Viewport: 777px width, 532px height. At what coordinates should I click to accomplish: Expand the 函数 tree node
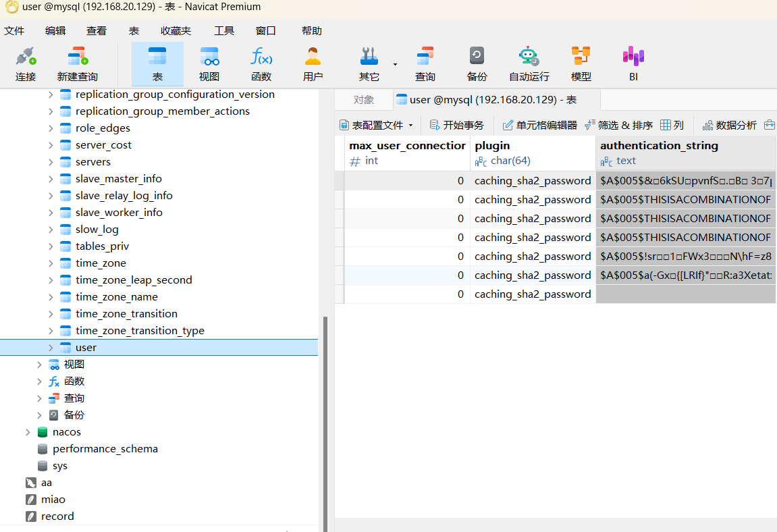coord(39,381)
